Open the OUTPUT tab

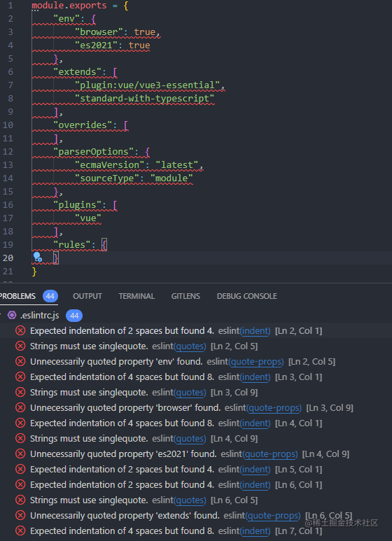(87, 296)
